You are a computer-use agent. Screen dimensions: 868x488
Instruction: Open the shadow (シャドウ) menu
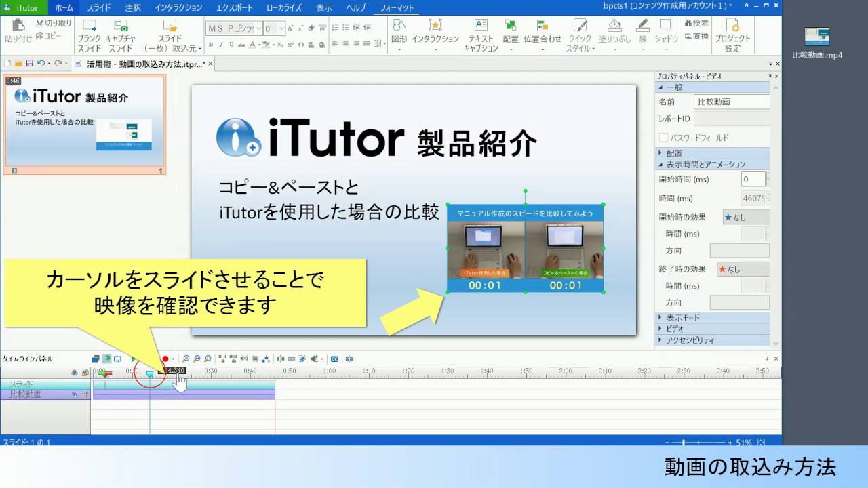(666, 35)
